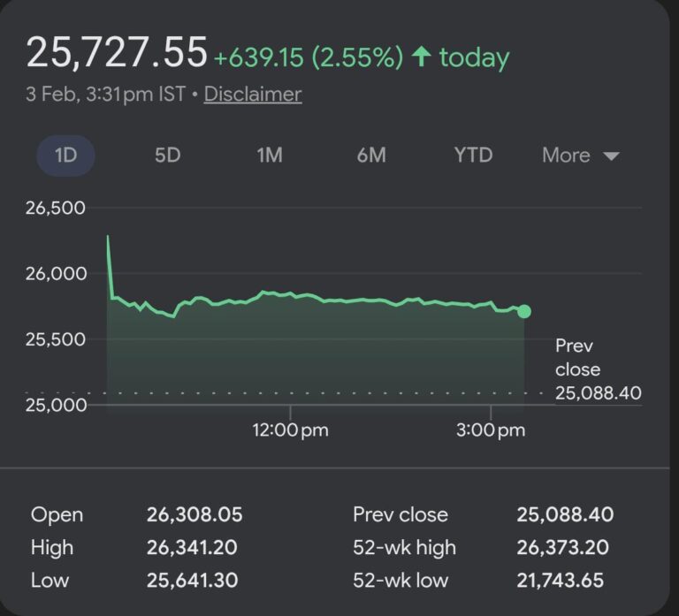679x616 pixels.
Task: Click the current price dot on chart
Action: coord(524,311)
